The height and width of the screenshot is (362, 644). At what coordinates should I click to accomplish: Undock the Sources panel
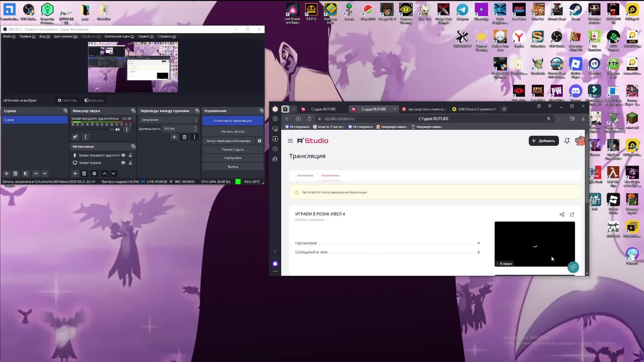pos(133,146)
